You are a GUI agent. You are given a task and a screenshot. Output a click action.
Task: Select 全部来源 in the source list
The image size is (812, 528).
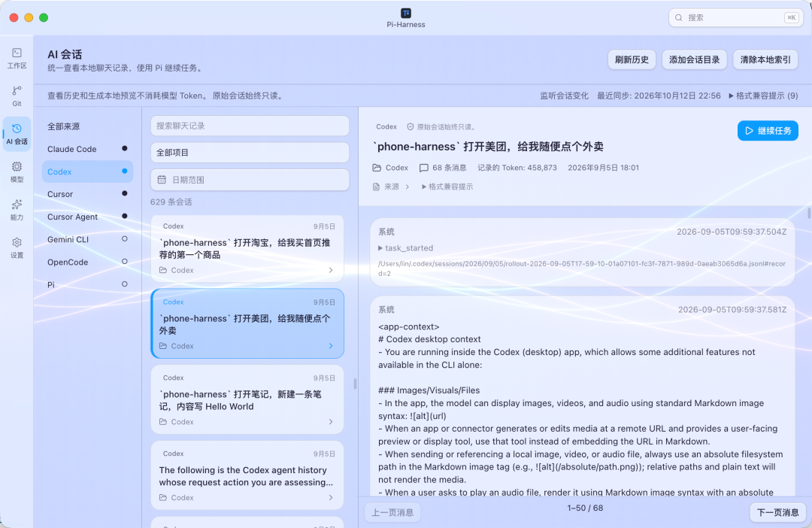tap(87, 126)
